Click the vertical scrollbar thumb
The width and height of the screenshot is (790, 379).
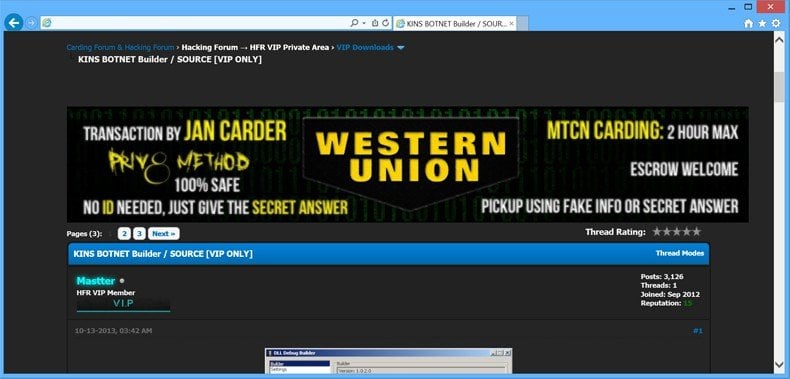pos(779,87)
